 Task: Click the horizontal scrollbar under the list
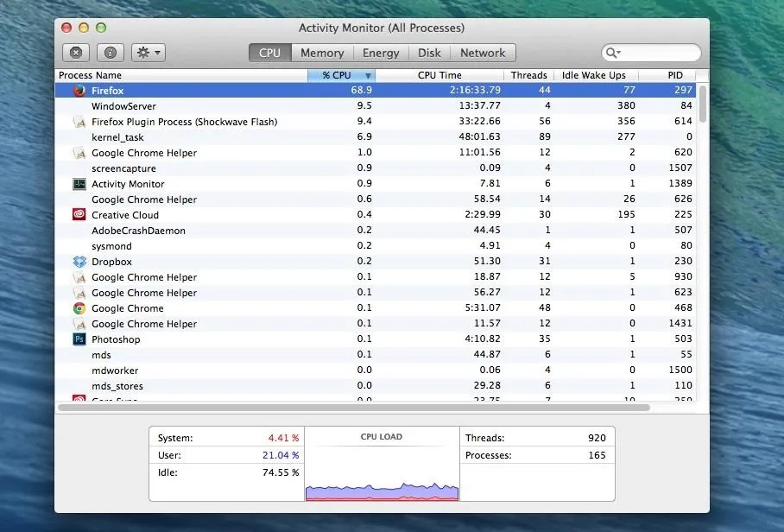(354, 408)
